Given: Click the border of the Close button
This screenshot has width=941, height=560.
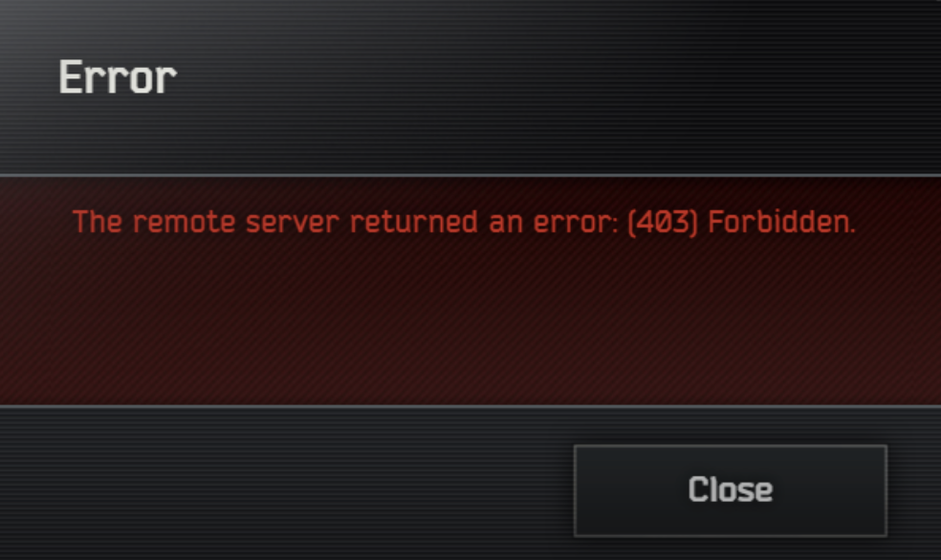Looking at the screenshot, I should click(731, 446).
